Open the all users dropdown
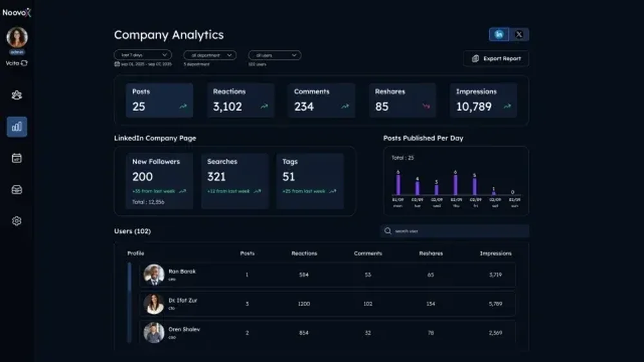644x362 pixels. pos(275,55)
